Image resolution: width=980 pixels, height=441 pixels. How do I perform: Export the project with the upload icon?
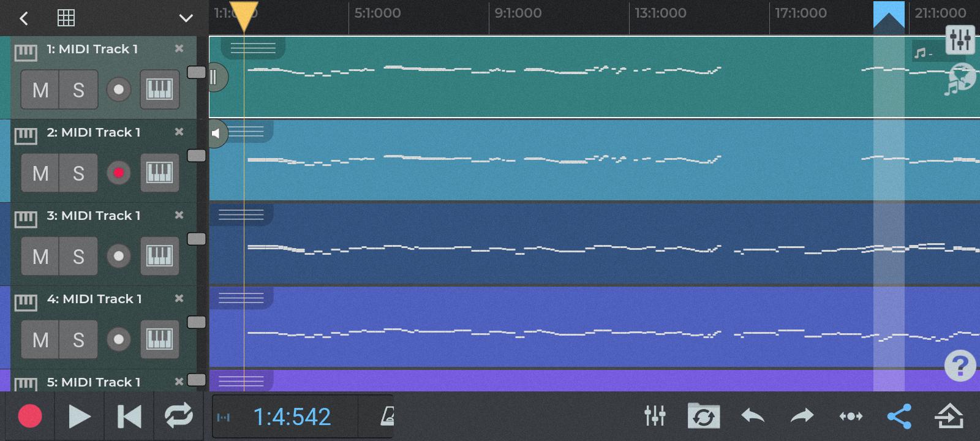click(949, 417)
